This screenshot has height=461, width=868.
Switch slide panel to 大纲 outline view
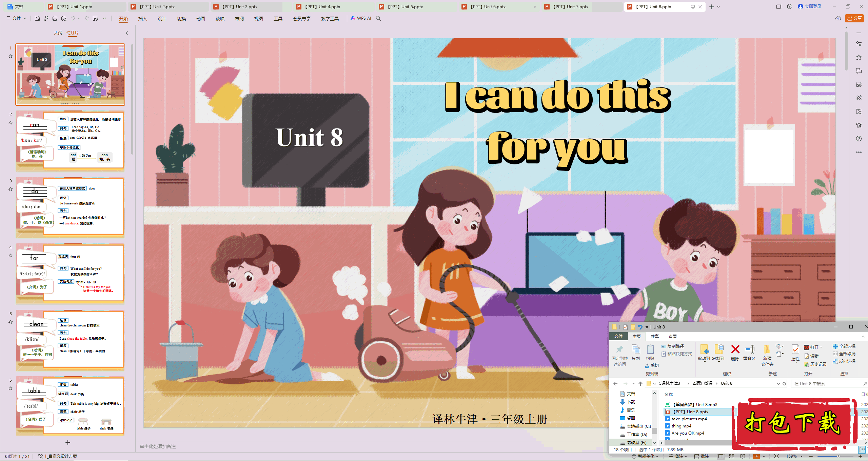coord(58,33)
